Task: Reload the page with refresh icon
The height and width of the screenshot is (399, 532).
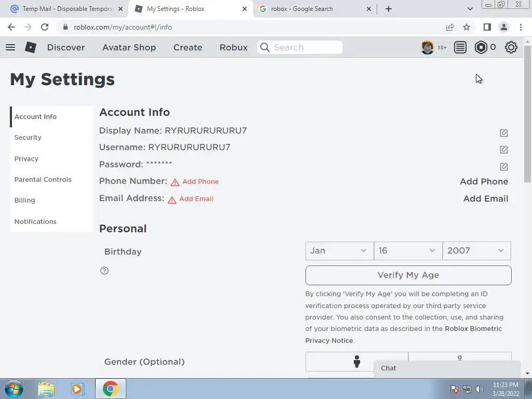Action: pos(45,27)
